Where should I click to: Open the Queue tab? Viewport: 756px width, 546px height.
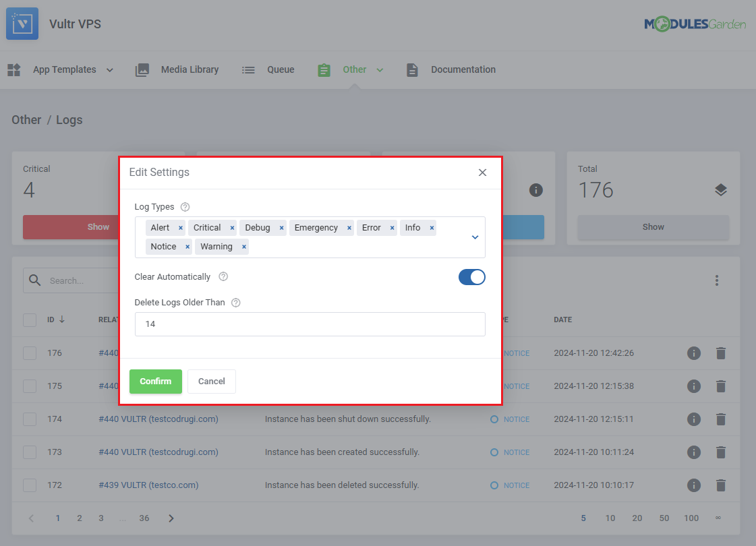coord(268,70)
